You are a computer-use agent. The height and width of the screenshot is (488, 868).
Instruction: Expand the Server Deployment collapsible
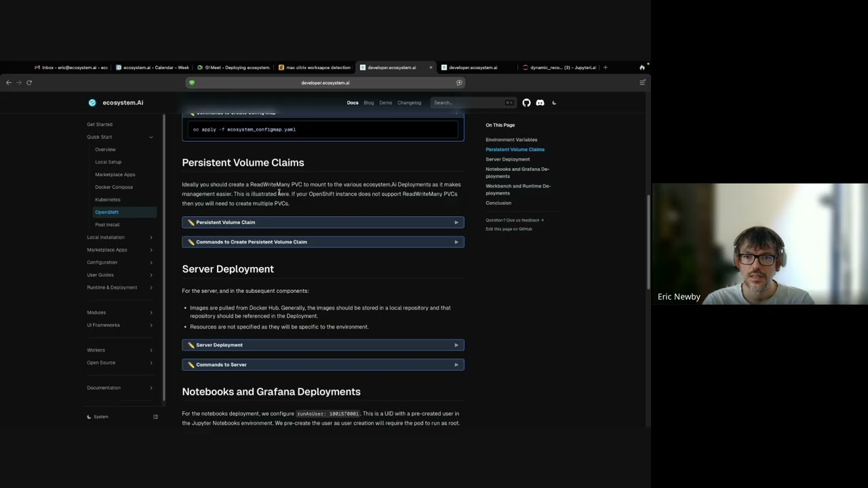(x=323, y=345)
